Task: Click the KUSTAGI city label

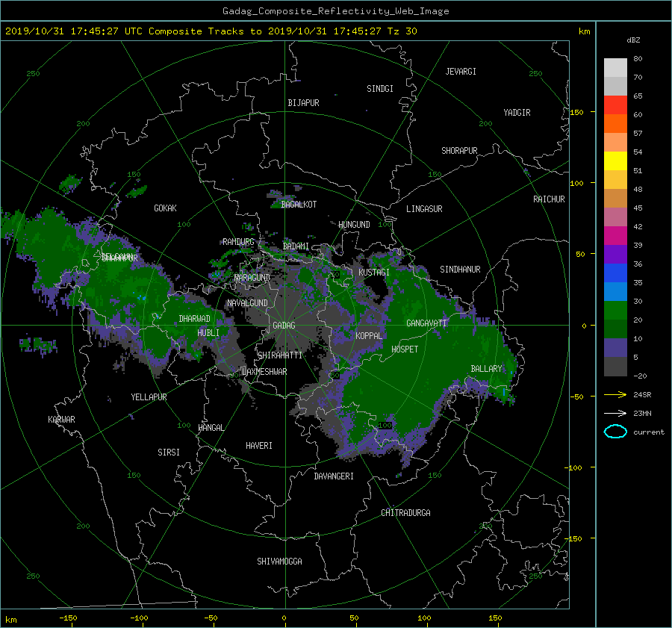Action: pyautogui.click(x=374, y=273)
